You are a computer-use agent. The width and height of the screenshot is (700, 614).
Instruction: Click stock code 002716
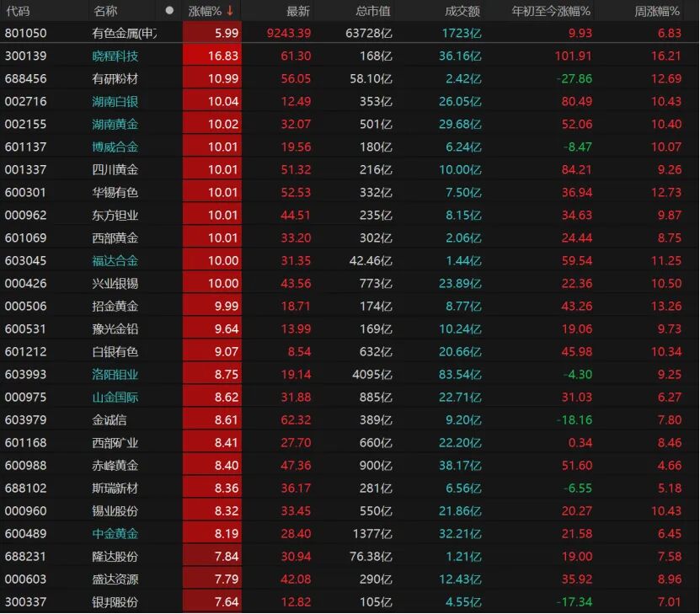[x=25, y=102]
